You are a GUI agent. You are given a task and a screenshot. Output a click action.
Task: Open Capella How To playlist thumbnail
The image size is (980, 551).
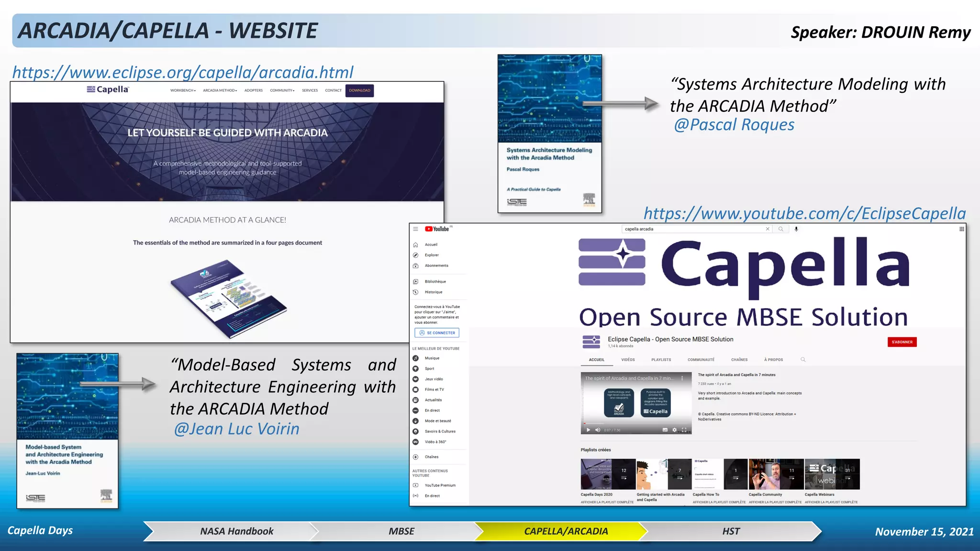click(720, 474)
